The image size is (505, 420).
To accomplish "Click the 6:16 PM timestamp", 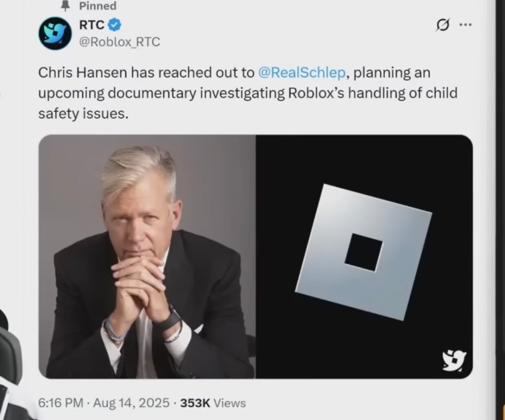I will (61, 403).
